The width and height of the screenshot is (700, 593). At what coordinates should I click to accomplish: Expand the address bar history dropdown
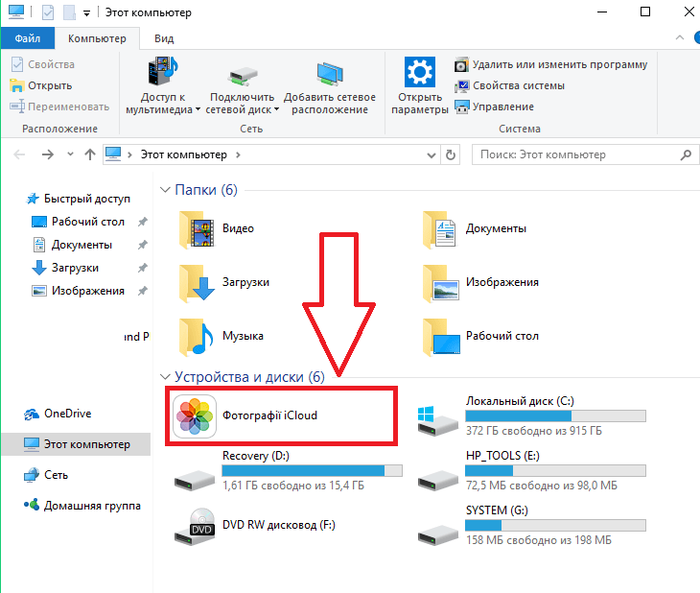coord(432,155)
